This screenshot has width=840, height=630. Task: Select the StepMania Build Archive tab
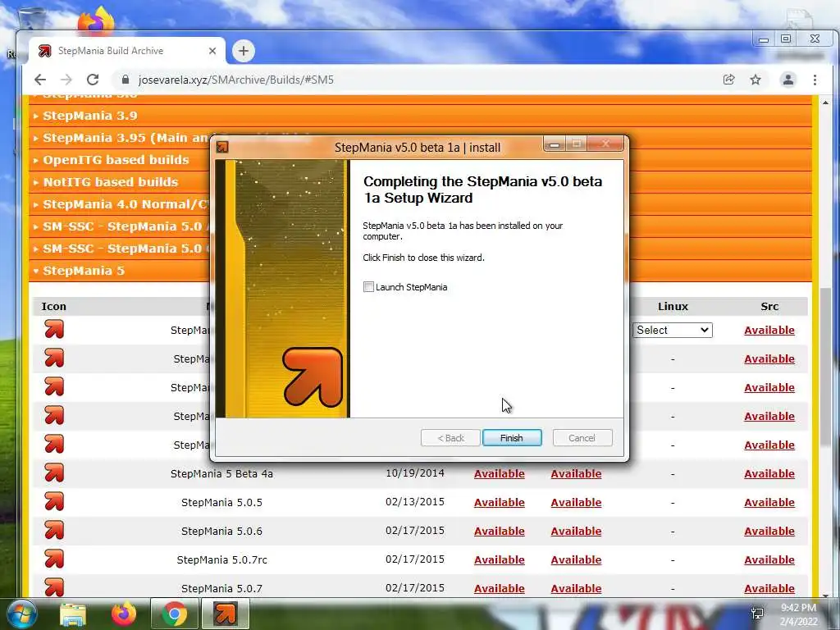pos(126,51)
